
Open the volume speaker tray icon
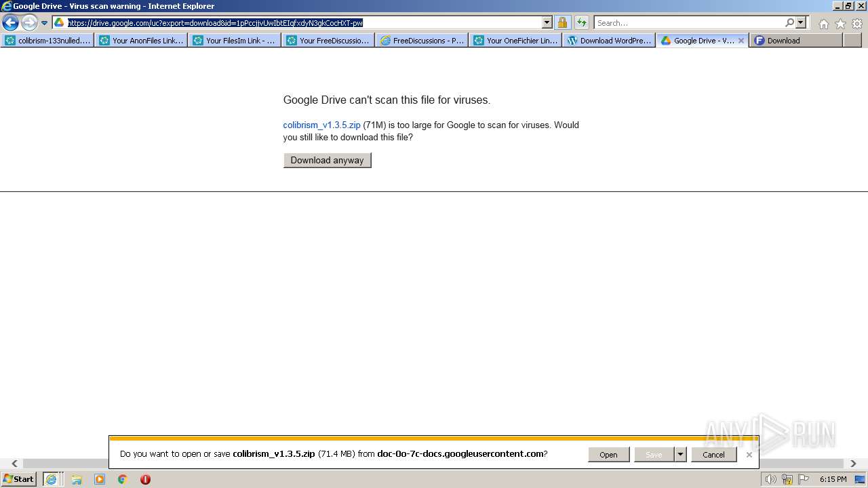click(x=770, y=479)
